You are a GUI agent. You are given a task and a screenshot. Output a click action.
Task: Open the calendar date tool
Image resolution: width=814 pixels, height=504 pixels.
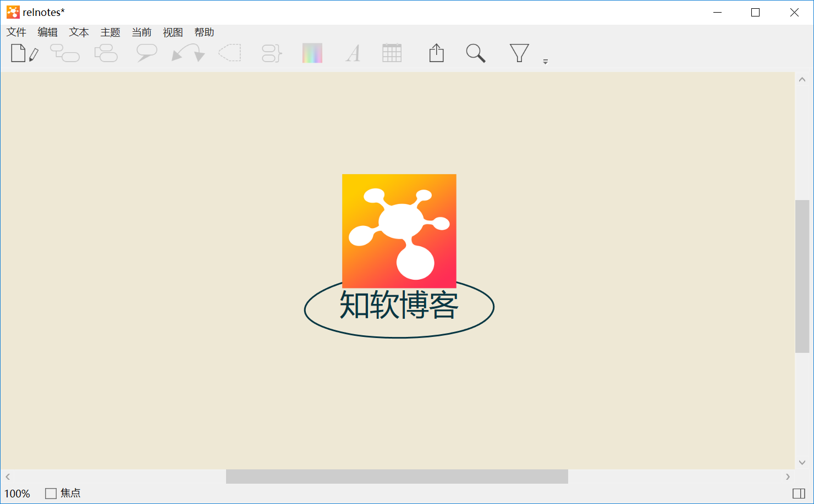(x=392, y=53)
